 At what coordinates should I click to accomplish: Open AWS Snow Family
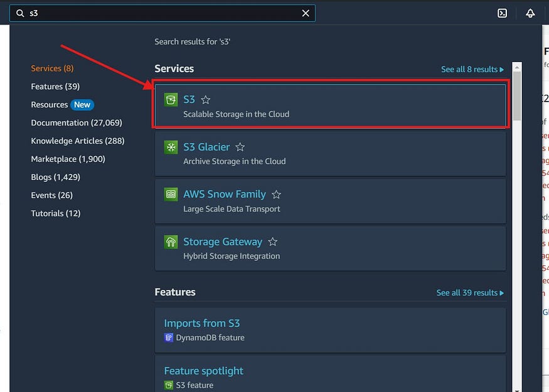tap(225, 194)
